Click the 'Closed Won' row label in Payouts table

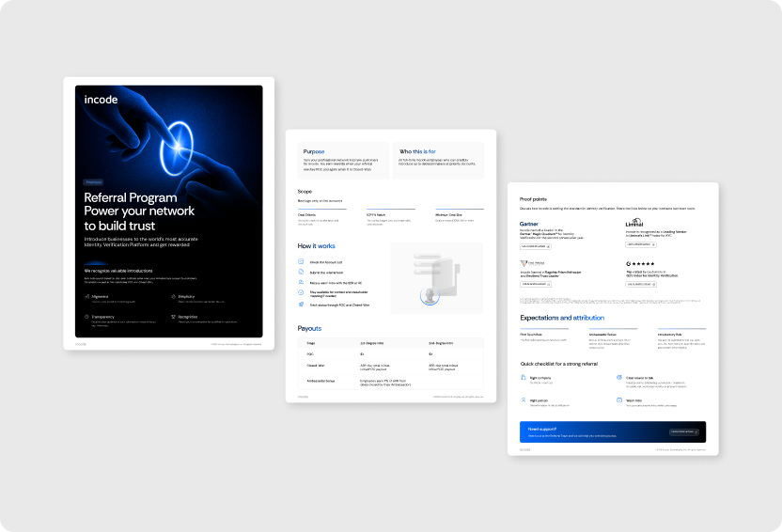tap(315, 366)
